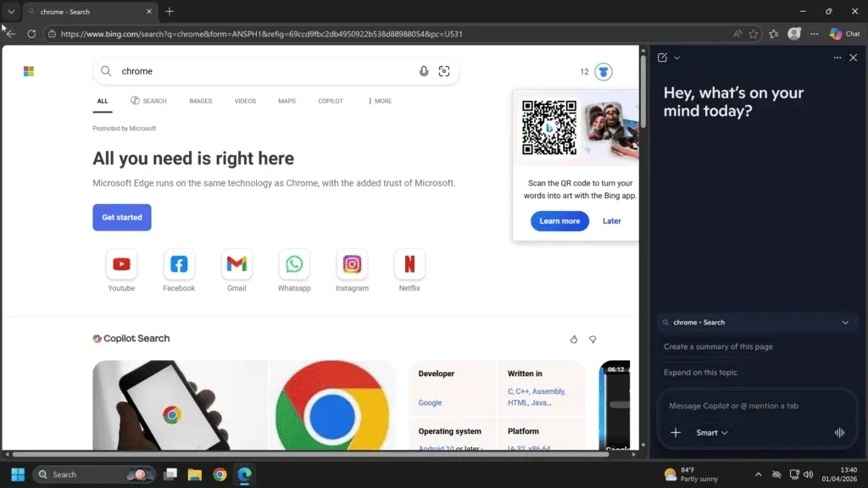The height and width of the screenshot is (488, 868).
Task: Switch to the VIDEOS tab
Action: point(245,102)
